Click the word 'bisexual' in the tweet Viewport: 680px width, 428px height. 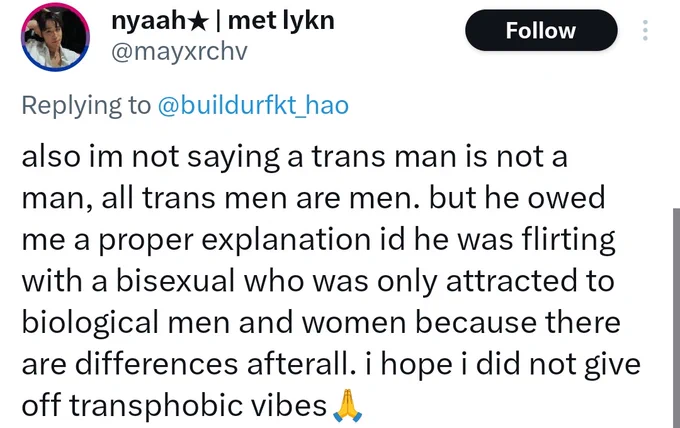[175, 281]
